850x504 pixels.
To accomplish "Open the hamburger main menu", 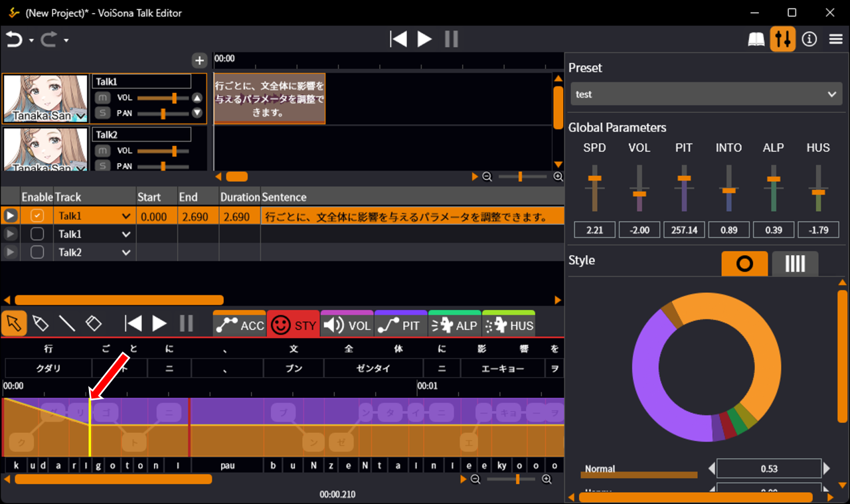I will coord(835,40).
